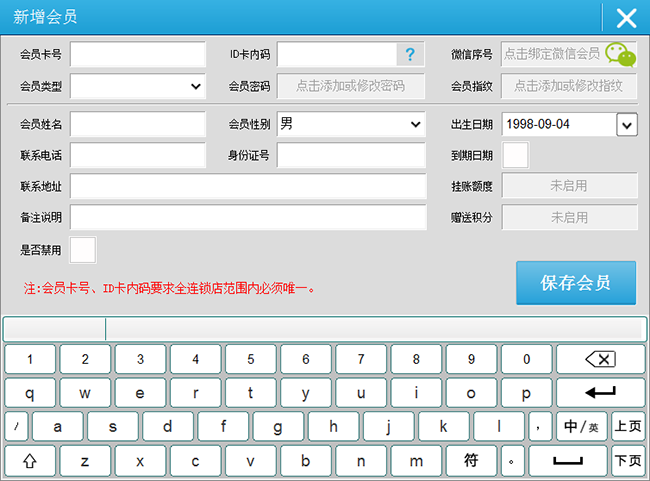Toggle the 是否禁用 checkbox
650x481 pixels.
[83, 250]
